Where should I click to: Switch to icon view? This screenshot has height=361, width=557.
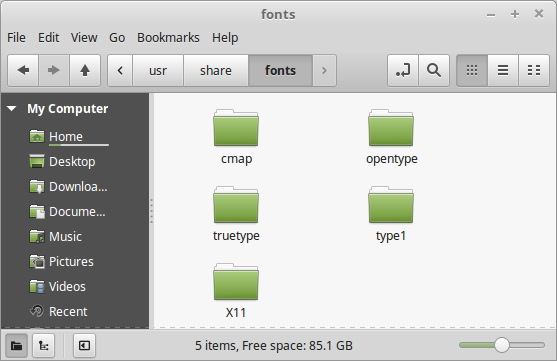tap(472, 70)
